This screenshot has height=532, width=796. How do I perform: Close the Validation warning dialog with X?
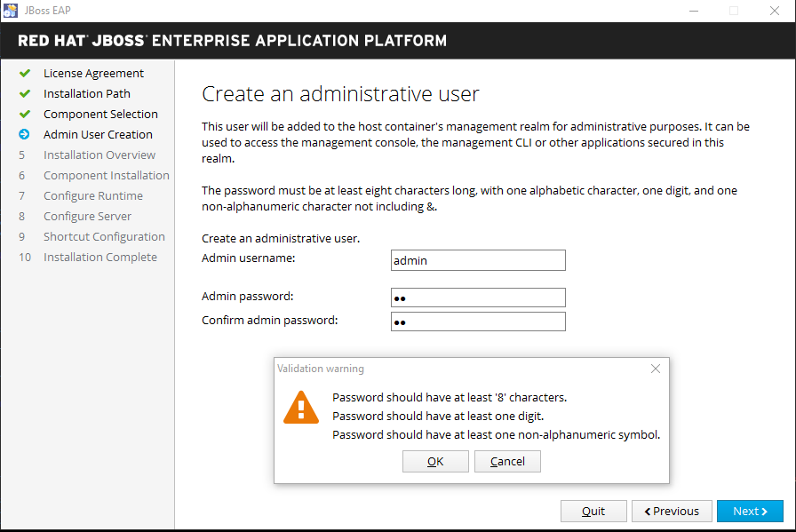(x=656, y=369)
